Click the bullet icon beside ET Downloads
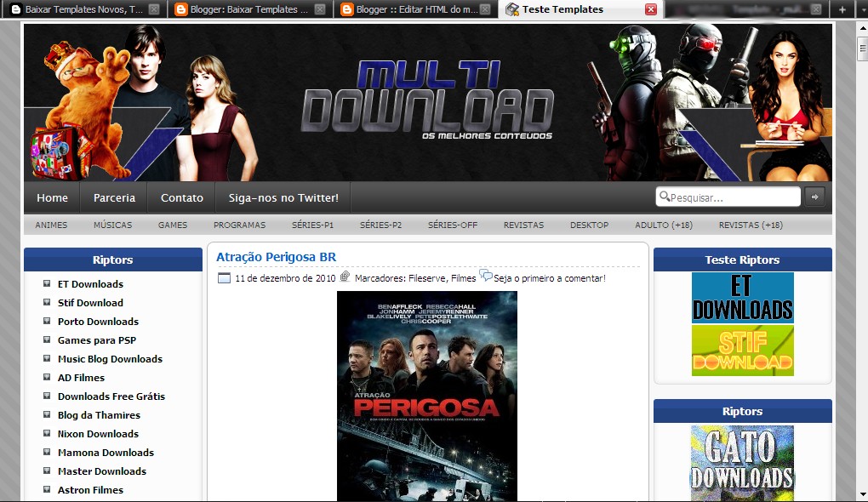This screenshot has height=502, width=868. click(x=47, y=283)
